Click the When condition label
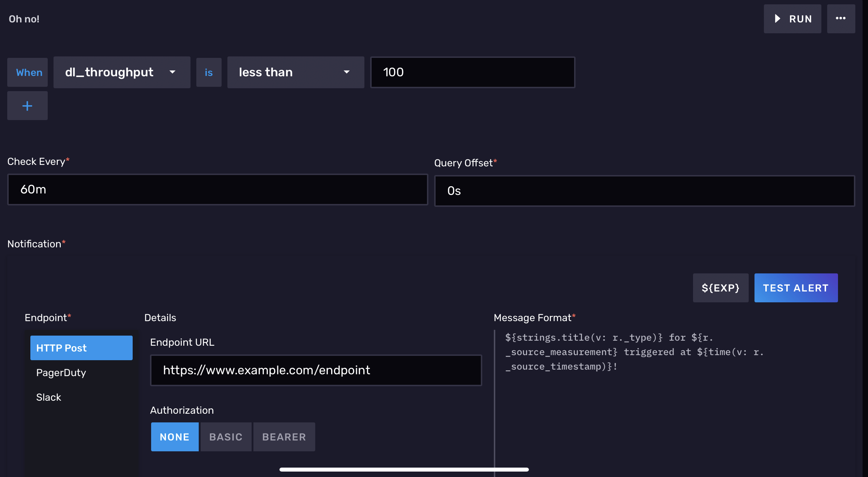The height and width of the screenshot is (477, 868). 29,72
